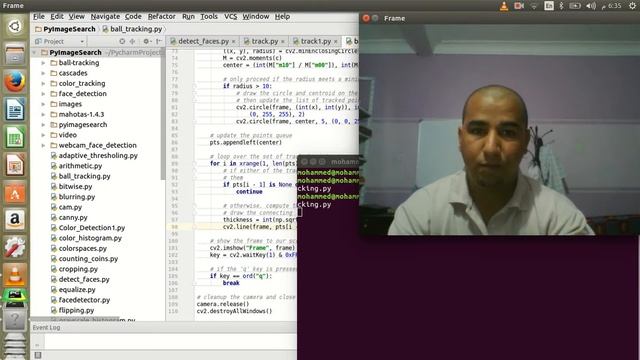Expand the pyimagesearch folder
The width and height of the screenshot is (640, 360).
[43, 124]
